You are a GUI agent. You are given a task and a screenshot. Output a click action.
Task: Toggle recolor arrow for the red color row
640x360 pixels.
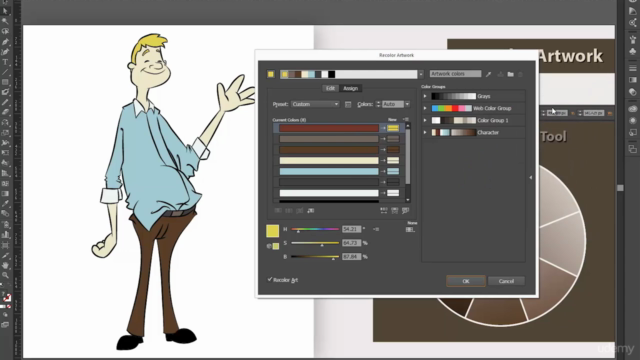coord(383,128)
